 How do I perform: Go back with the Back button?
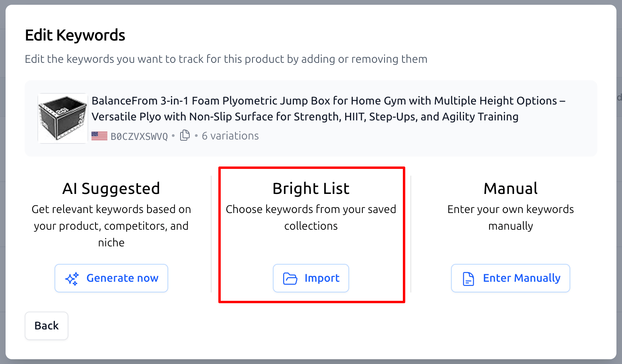point(47,326)
